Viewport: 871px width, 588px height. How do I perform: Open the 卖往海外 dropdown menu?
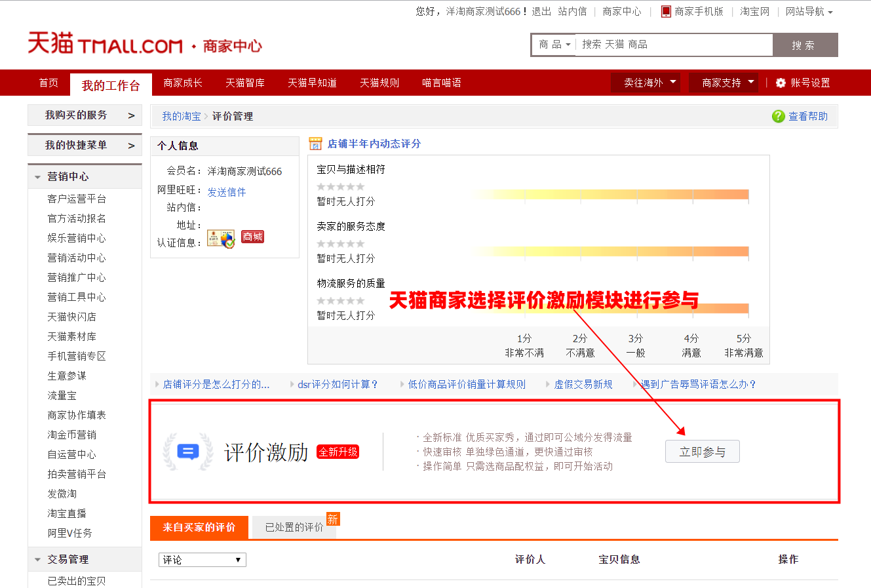[x=645, y=83]
